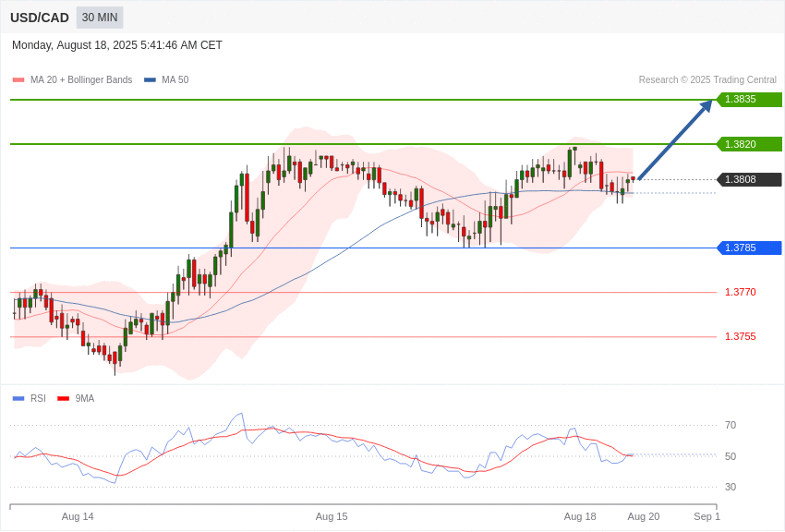
Task: Click the Aug 14 date label
Action: 78,516
